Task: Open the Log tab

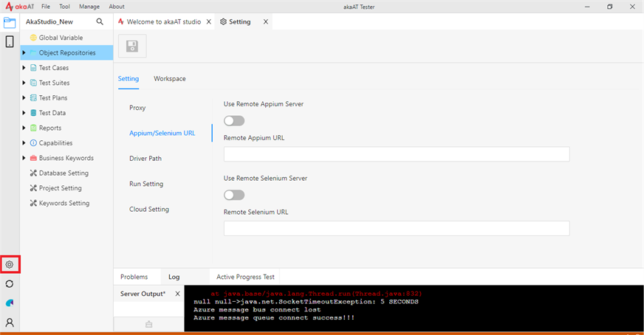Action: (x=174, y=277)
